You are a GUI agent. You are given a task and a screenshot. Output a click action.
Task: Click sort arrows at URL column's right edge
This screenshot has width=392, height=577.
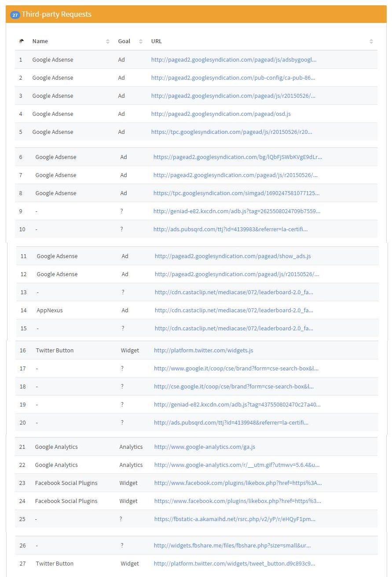click(x=371, y=41)
